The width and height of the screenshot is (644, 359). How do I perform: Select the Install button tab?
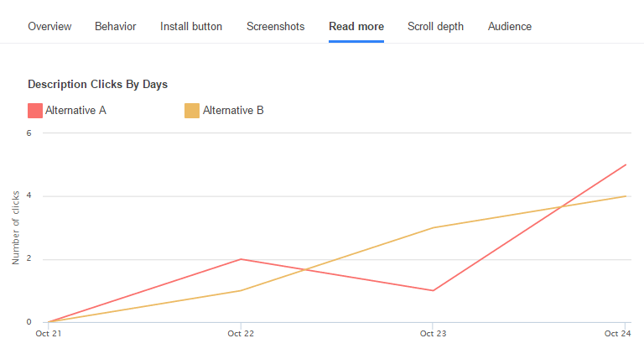click(x=191, y=26)
